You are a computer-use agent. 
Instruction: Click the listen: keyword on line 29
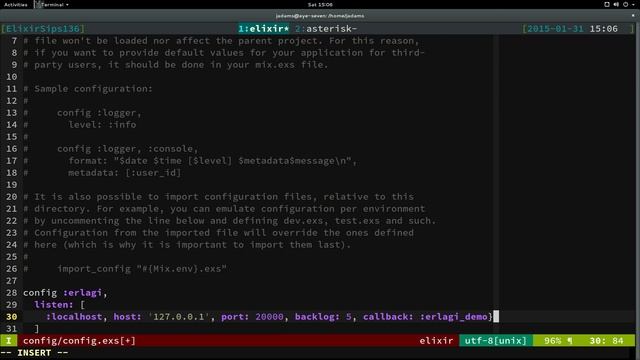[x=53, y=304]
